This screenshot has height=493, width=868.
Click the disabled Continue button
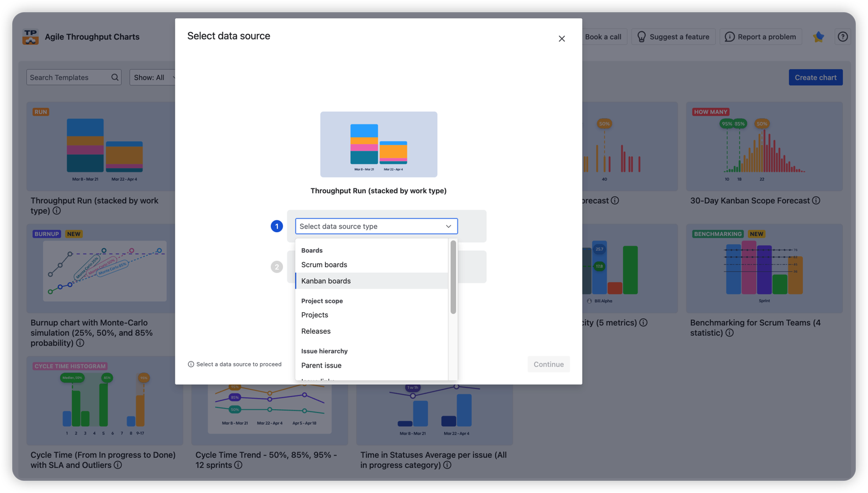(548, 364)
